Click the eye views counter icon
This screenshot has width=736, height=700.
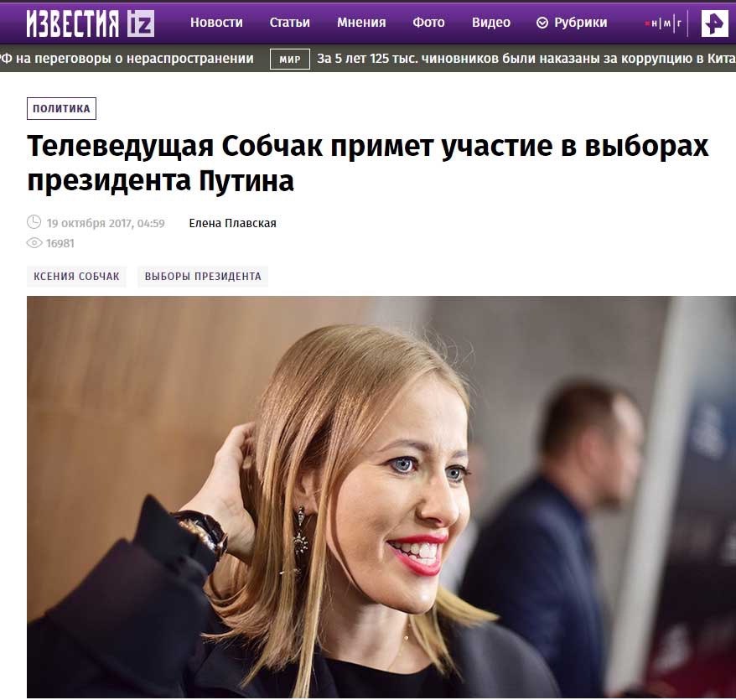point(34,243)
